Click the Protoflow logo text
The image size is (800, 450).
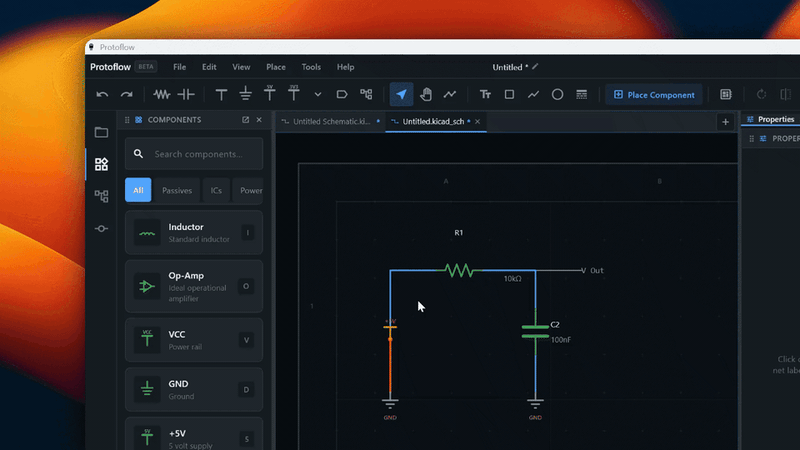(x=110, y=67)
